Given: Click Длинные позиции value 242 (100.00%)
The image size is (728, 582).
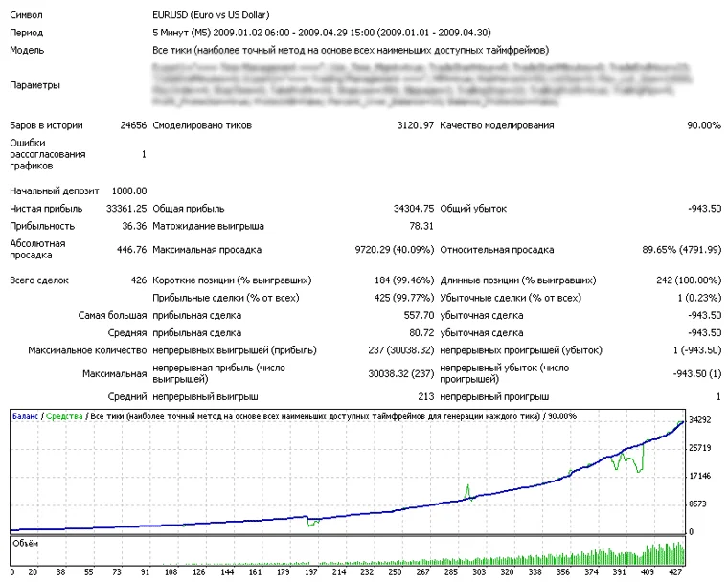Looking at the screenshot, I should click(689, 280).
